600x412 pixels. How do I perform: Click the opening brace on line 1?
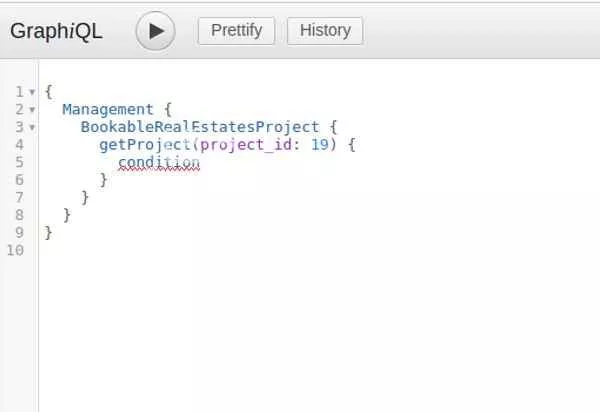pos(48,92)
